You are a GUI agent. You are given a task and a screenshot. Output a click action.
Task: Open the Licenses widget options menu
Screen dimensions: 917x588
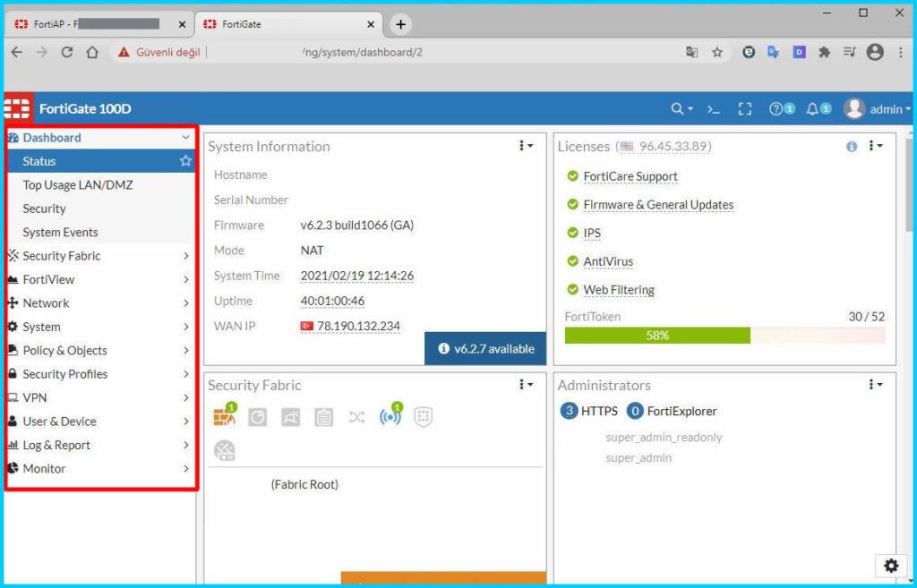click(x=876, y=146)
